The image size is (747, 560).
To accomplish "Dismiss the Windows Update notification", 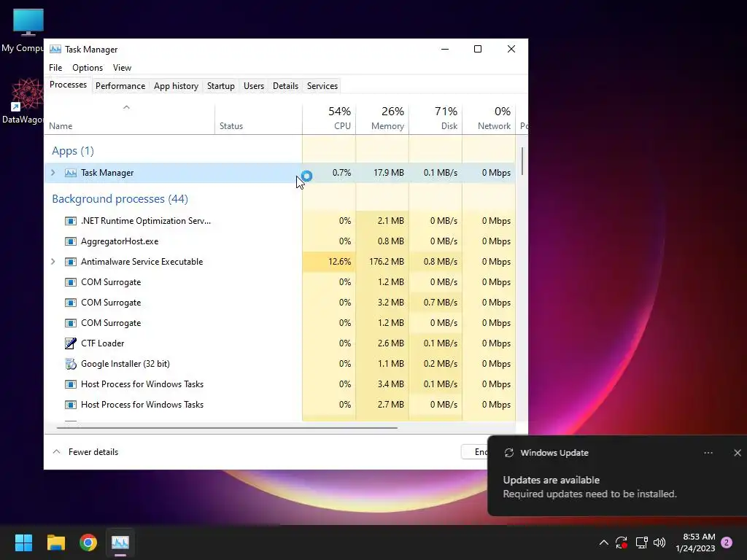I will 738,453.
